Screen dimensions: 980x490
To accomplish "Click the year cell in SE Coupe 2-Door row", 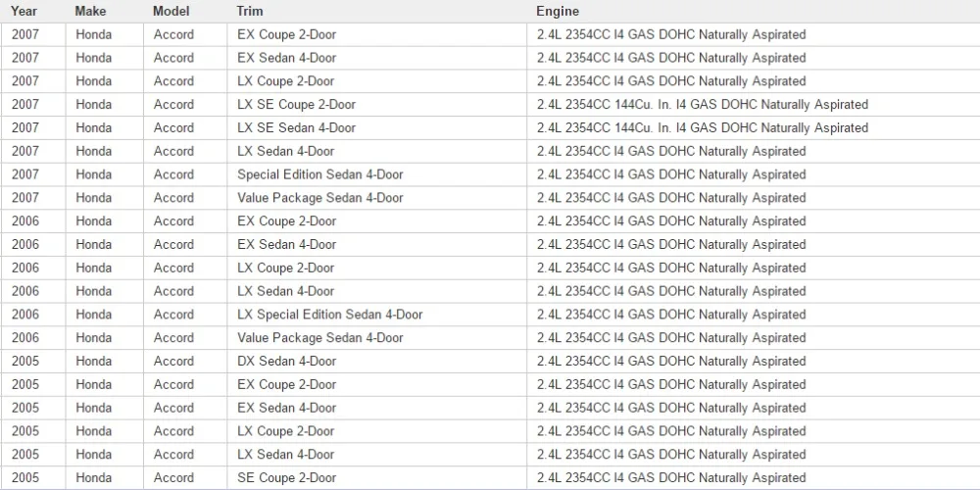I will 33,477.
